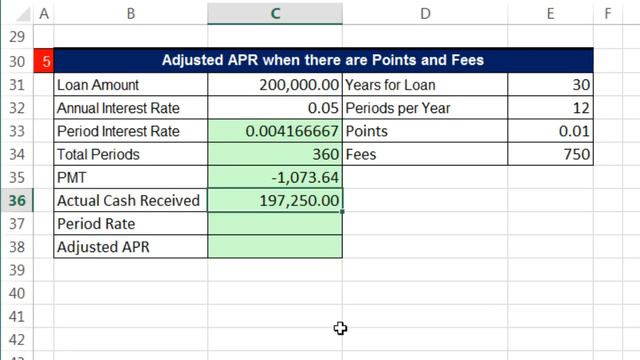640x360 pixels.
Task: Select highlighted column C header
Action: [275, 13]
